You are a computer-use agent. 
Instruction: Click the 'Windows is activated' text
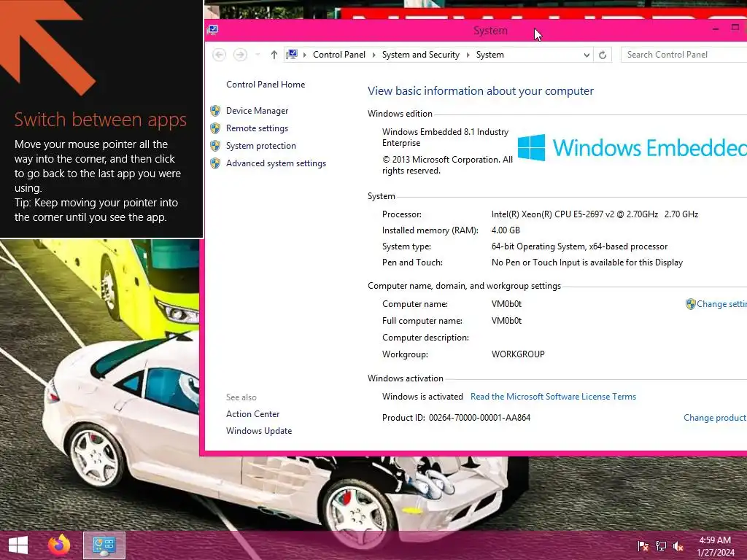pyautogui.click(x=422, y=396)
